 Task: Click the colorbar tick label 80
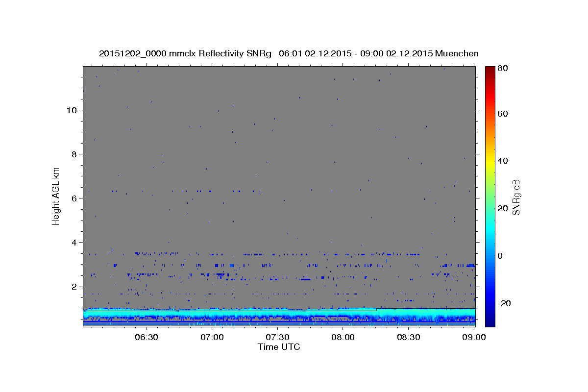[504, 69]
